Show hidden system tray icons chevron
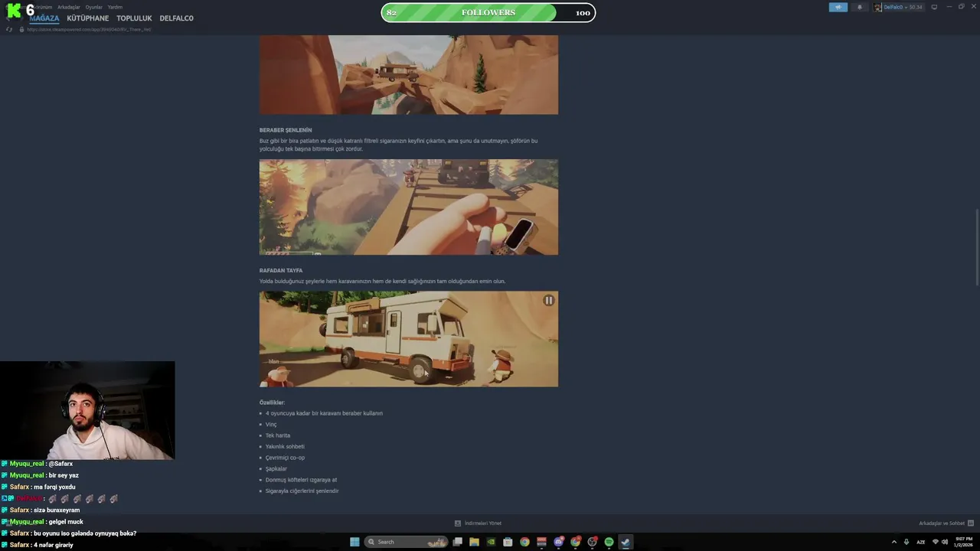This screenshot has width=980, height=551. click(893, 542)
